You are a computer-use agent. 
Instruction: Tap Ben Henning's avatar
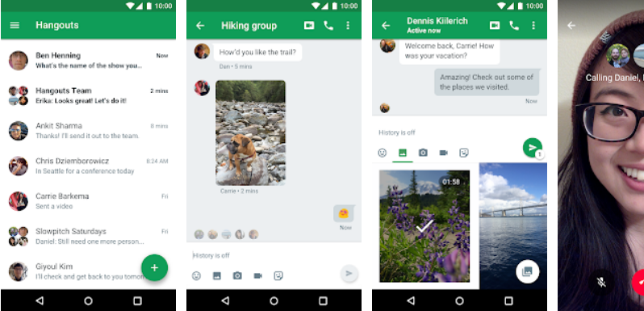19,61
